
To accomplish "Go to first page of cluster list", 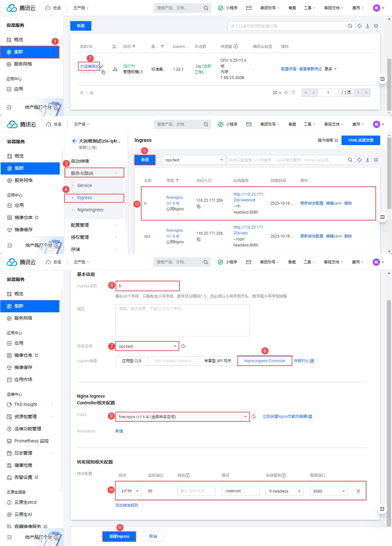I will 306,93.
